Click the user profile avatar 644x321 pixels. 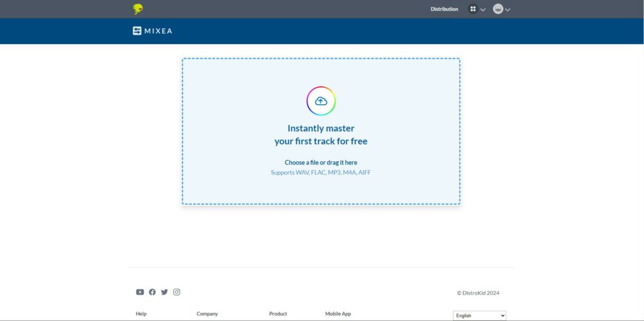point(497,9)
